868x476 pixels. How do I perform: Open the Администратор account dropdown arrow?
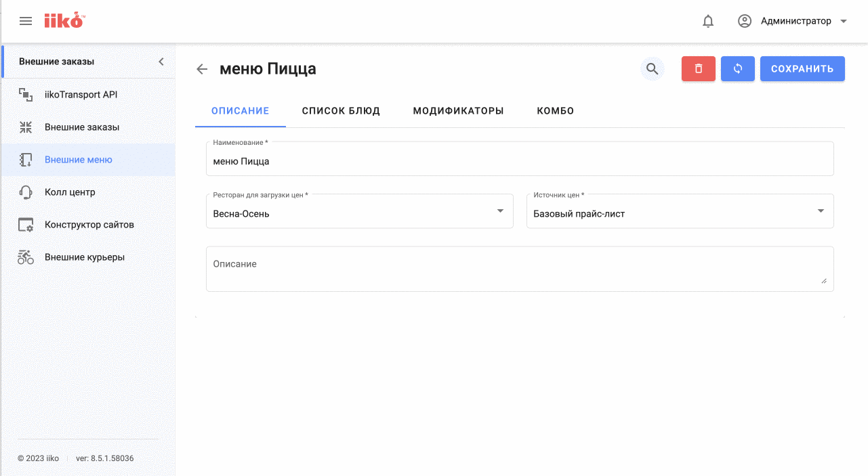pyautogui.click(x=844, y=22)
